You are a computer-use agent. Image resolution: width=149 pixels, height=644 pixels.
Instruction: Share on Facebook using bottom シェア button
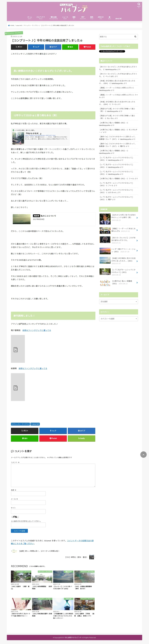[x=53, y=431]
